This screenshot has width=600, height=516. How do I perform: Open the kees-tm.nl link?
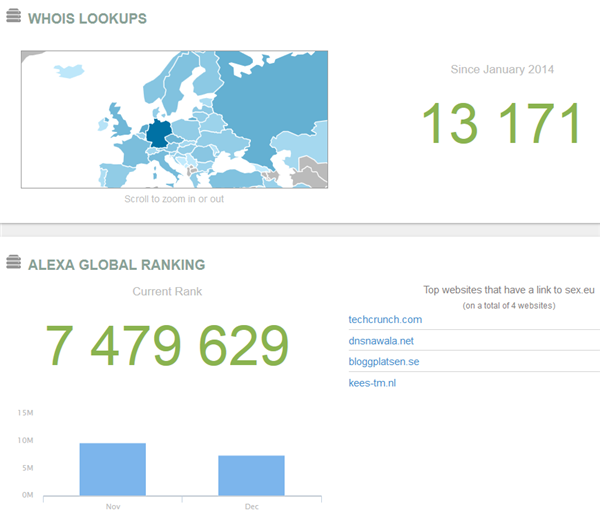372,383
